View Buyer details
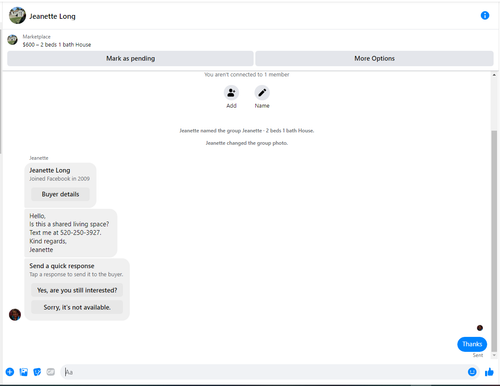The image size is (500, 386). pos(60,194)
